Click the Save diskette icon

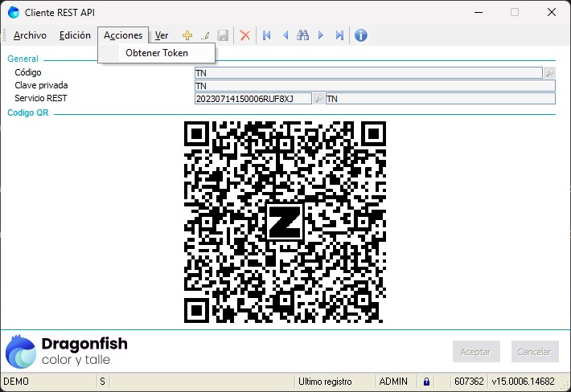(x=223, y=35)
